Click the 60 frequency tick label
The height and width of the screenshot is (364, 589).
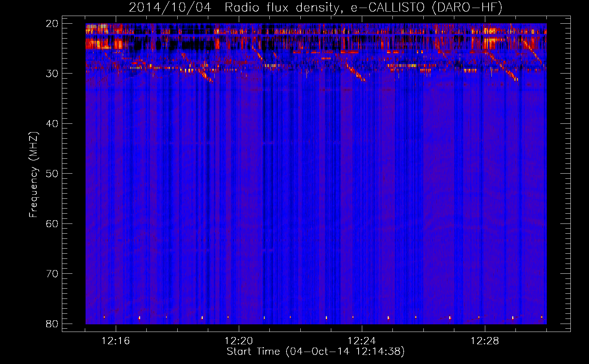[x=52, y=224]
